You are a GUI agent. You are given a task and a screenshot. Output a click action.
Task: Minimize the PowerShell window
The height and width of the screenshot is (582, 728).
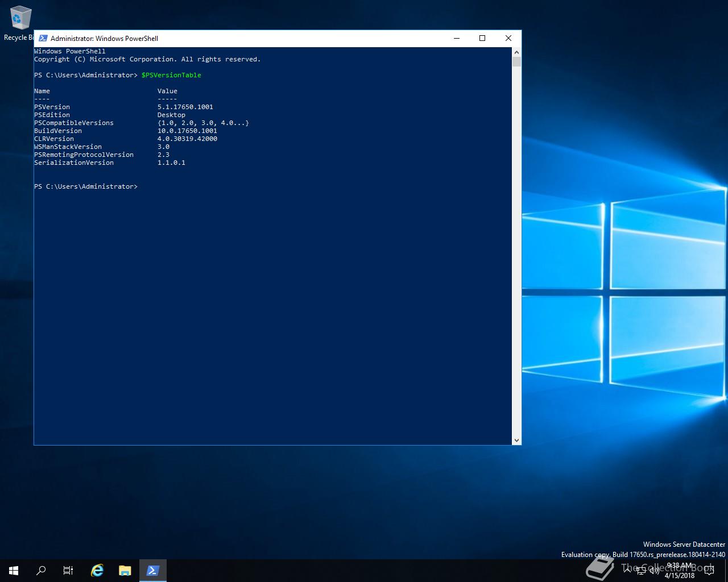click(456, 38)
